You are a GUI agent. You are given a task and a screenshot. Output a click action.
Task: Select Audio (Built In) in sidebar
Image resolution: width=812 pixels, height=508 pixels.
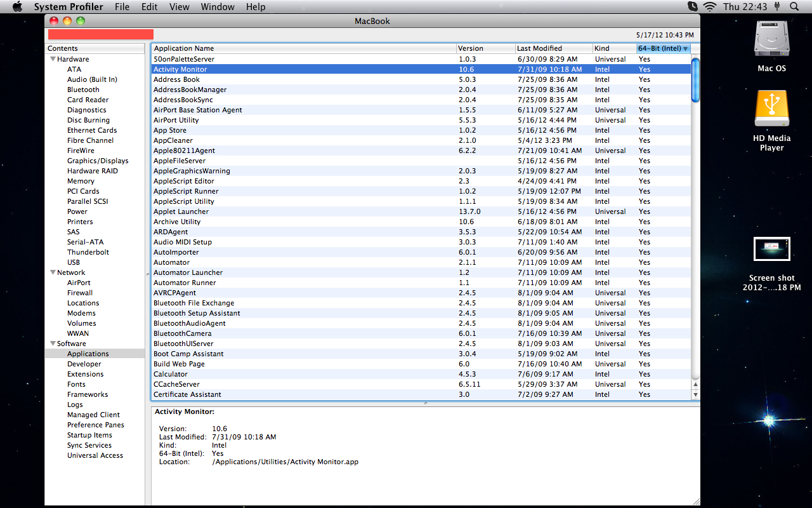tap(92, 79)
